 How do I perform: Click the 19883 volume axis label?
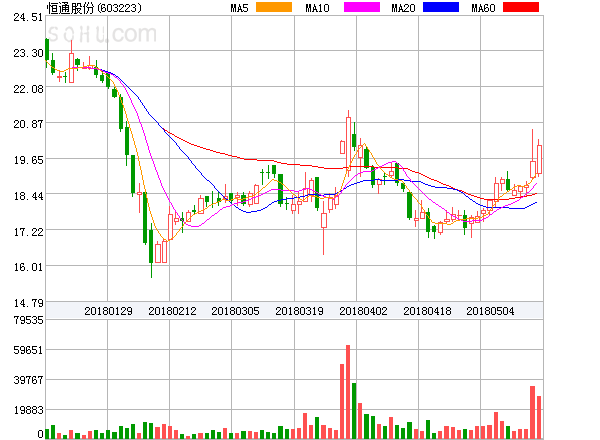(x=28, y=410)
